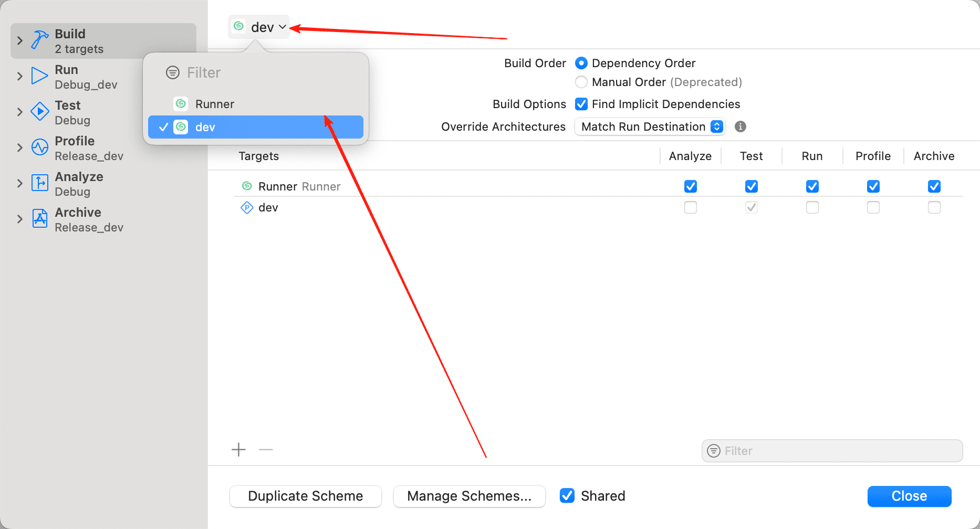This screenshot has height=529, width=980.
Task: Click the Archive icon in sidebar
Action: click(x=40, y=219)
